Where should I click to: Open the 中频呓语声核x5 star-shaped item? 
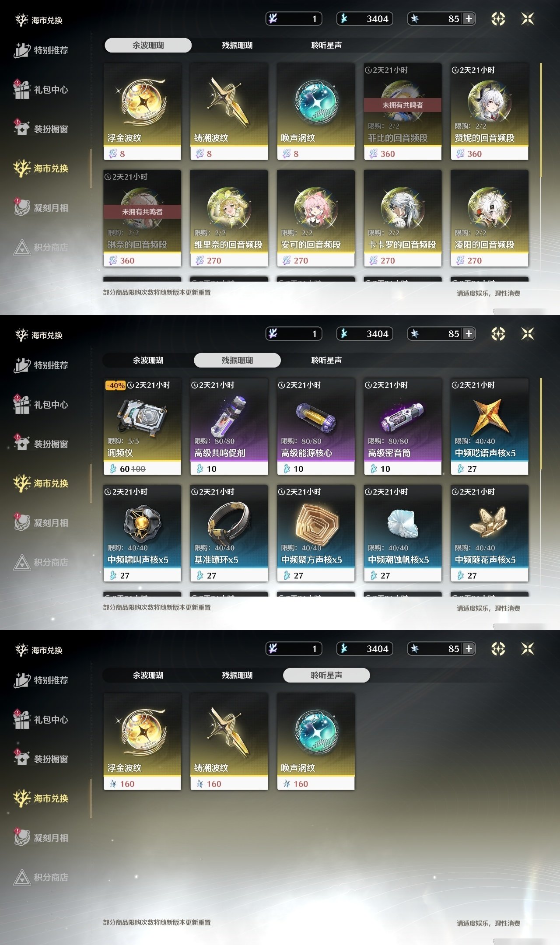click(x=490, y=427)
